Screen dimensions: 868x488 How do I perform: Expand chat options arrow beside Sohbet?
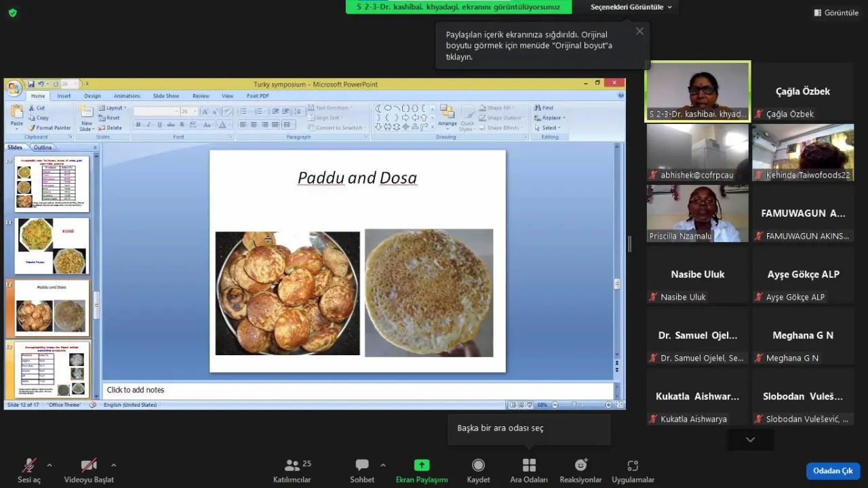[x=383, y=465]
